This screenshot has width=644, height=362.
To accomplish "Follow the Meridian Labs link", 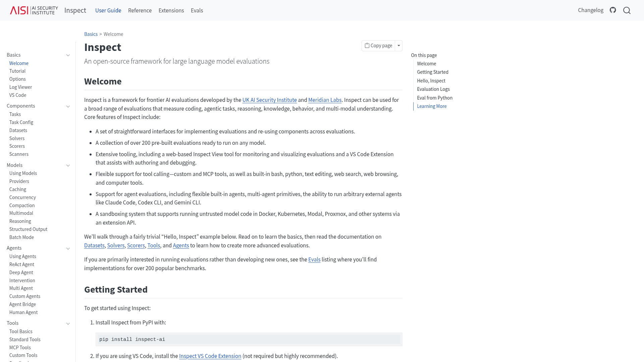I will 325,100.
